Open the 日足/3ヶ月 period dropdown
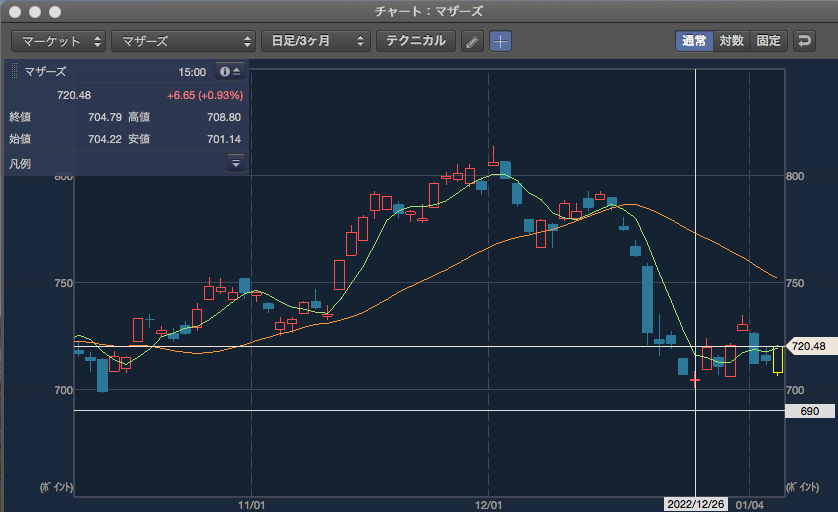Image resolution: width=838 pixels, height=512 pixels. click(x=315, y=41)
